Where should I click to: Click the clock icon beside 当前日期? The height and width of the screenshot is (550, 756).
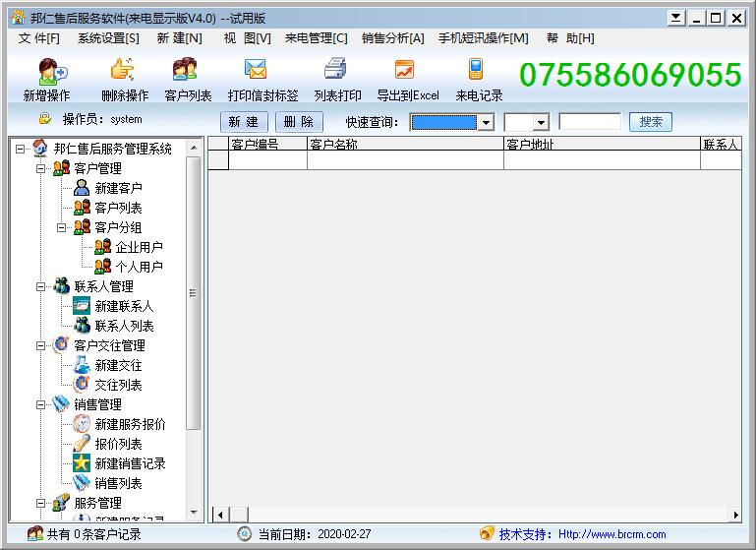(245, 533)
